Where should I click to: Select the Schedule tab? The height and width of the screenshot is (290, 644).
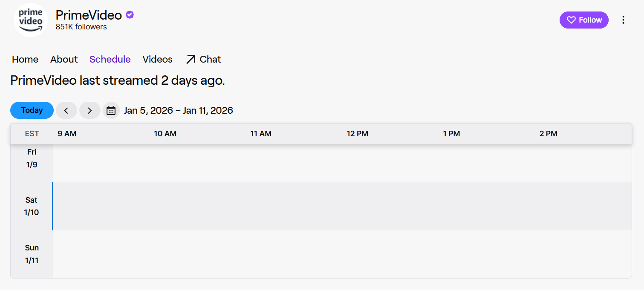(x=110, y=60)
